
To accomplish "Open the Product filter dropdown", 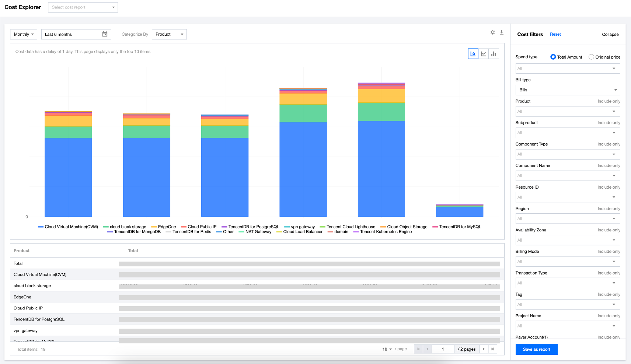I will (x=568, y=111).
